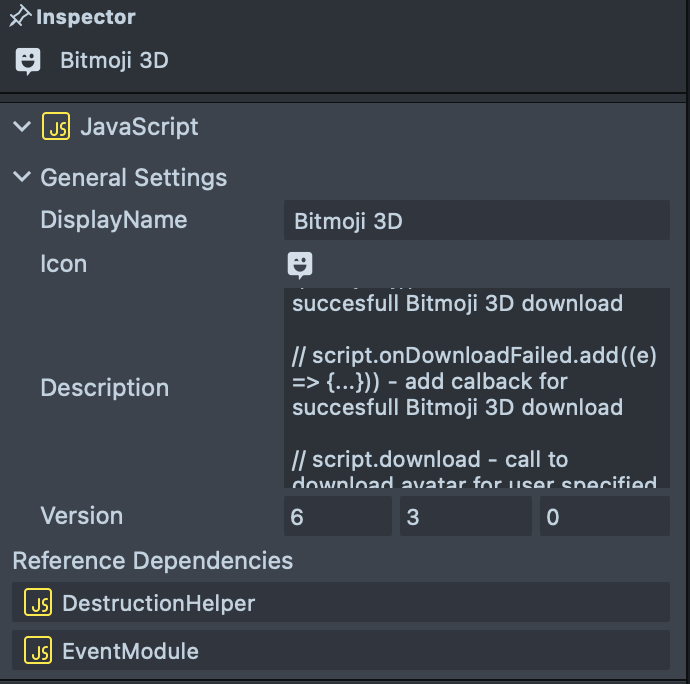Select the Inspector panel tab
Image resolution: width=690 pixels, height=684 pixels.
point(85,17)
